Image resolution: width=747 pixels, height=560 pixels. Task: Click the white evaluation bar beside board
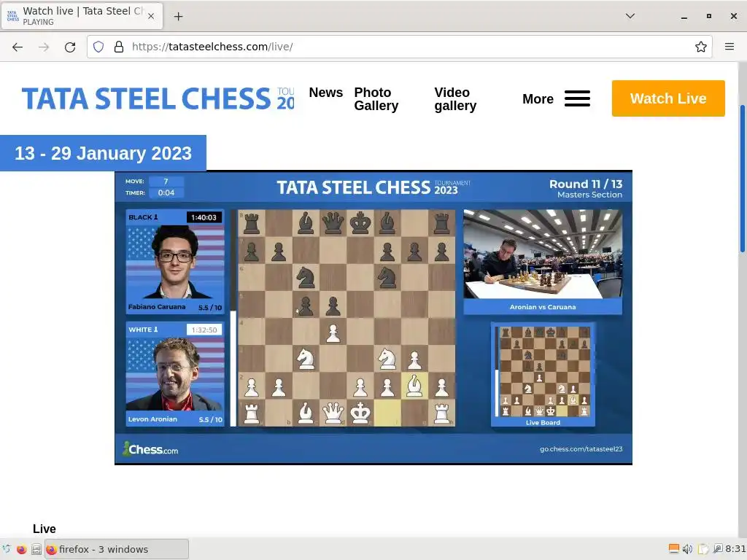pyautogui.click(x=233, y=368)
